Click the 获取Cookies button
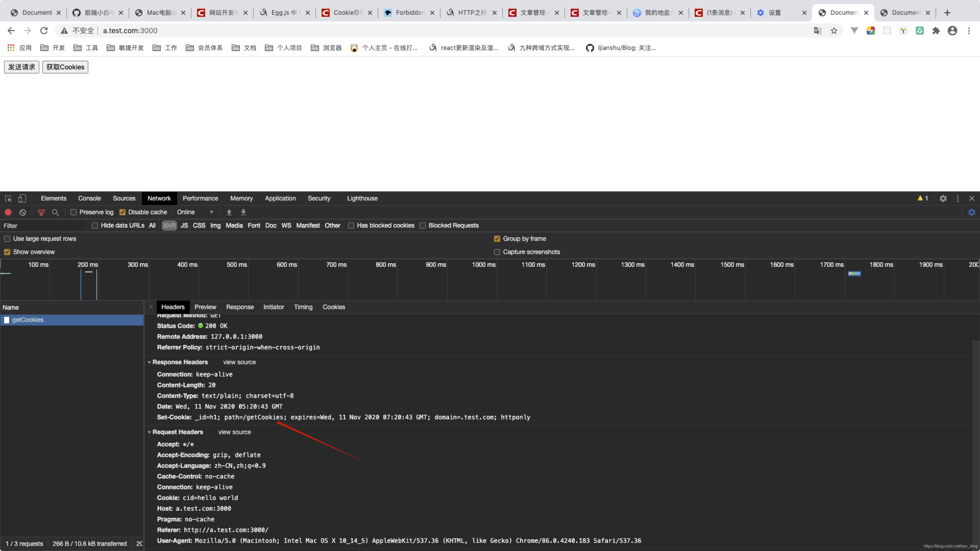Screen dimensions: 980x551 tap(65, 67)
